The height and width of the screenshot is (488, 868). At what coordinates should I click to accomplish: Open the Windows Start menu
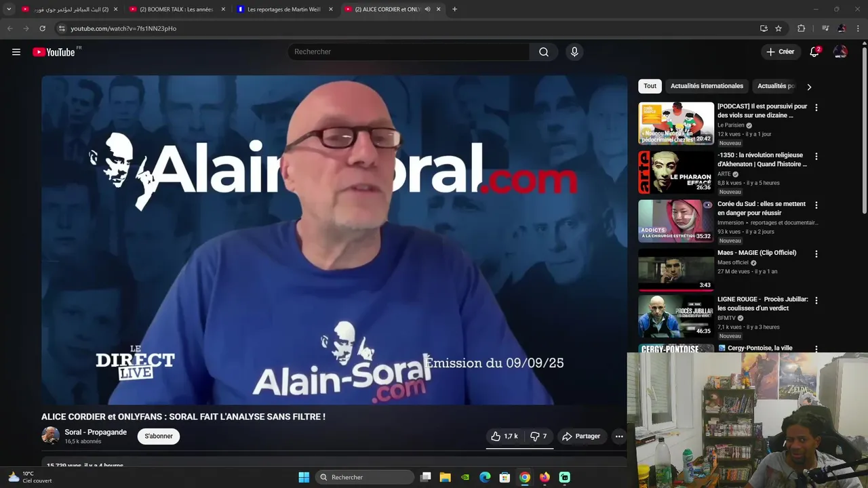[x=304, y=477]
